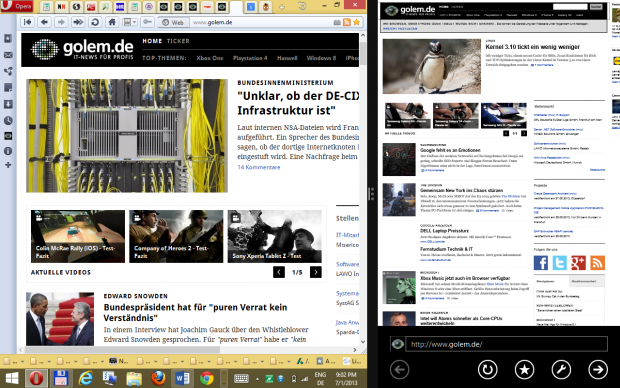Open the orange RSS icon in right browser
Image resolution: width=620 pixels, height=388 pixels.
597,263
